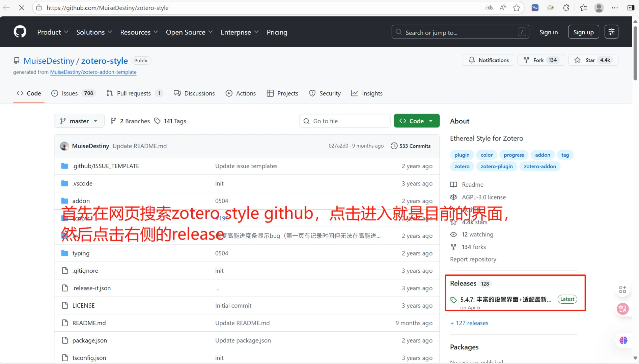This screenshot has width=639, height=364.
Task: Expand the Resources menu
Action: (x=139, y=32)
